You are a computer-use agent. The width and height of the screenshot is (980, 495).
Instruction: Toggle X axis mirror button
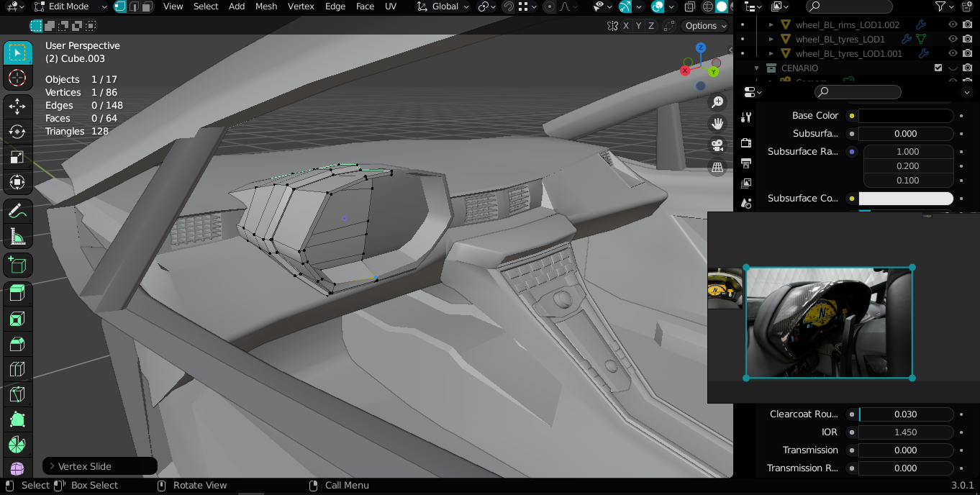coord(626,26)
